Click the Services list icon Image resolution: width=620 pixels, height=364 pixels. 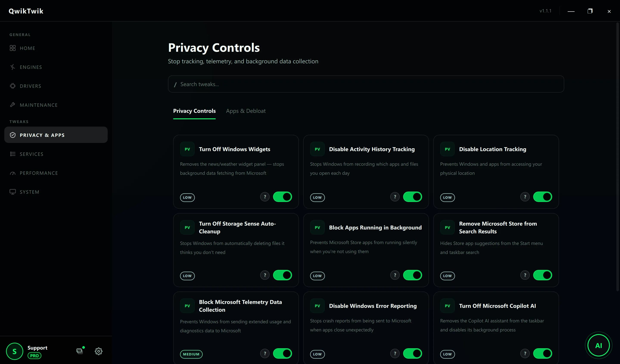[x=12, y=154]
